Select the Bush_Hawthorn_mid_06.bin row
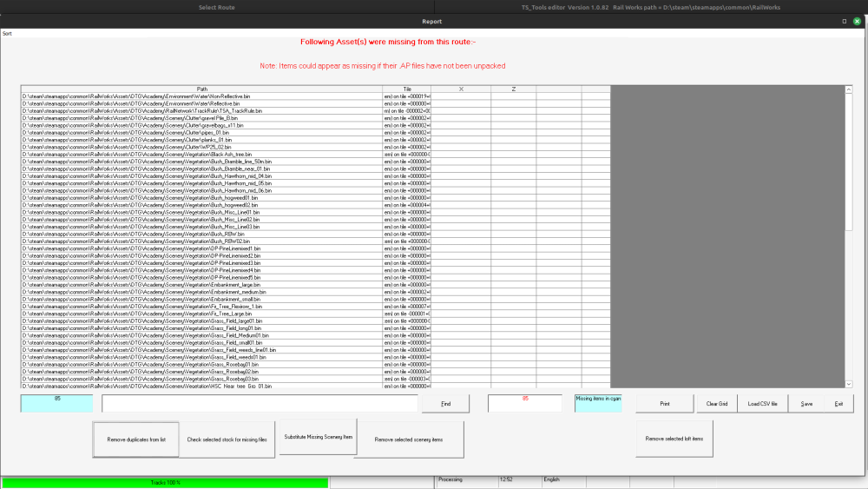Image resolution: width=868 pixels, height=489 pixels. pos(316,190)
